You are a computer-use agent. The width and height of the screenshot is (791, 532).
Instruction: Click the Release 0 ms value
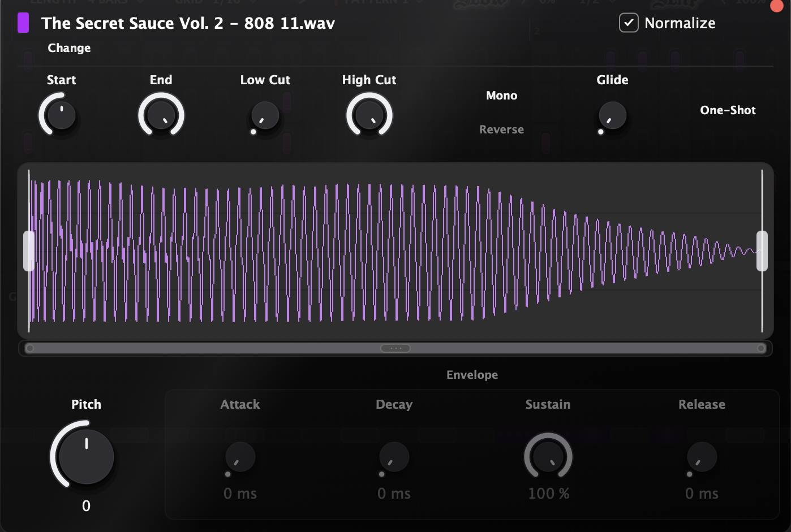coord(702,494)
